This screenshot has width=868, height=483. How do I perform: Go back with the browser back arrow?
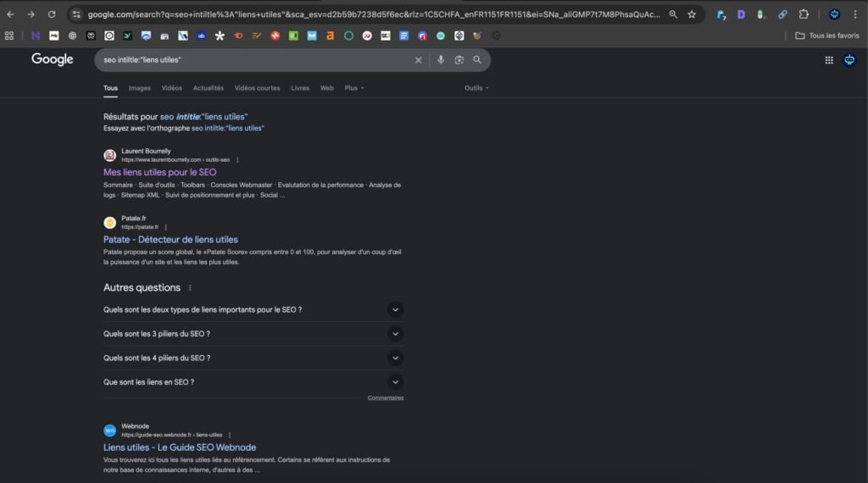click(x=10, y=14)
